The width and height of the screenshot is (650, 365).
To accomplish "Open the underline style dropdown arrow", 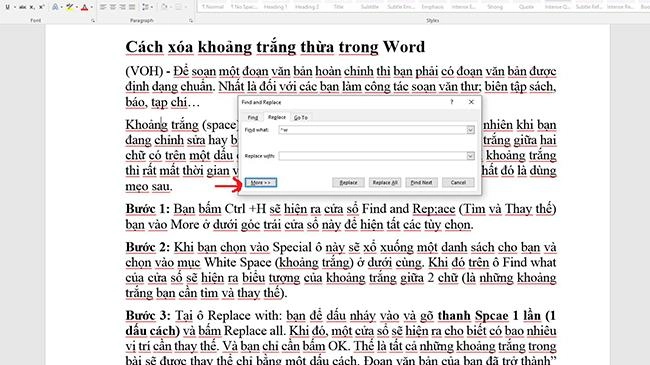I will [15, 7].
